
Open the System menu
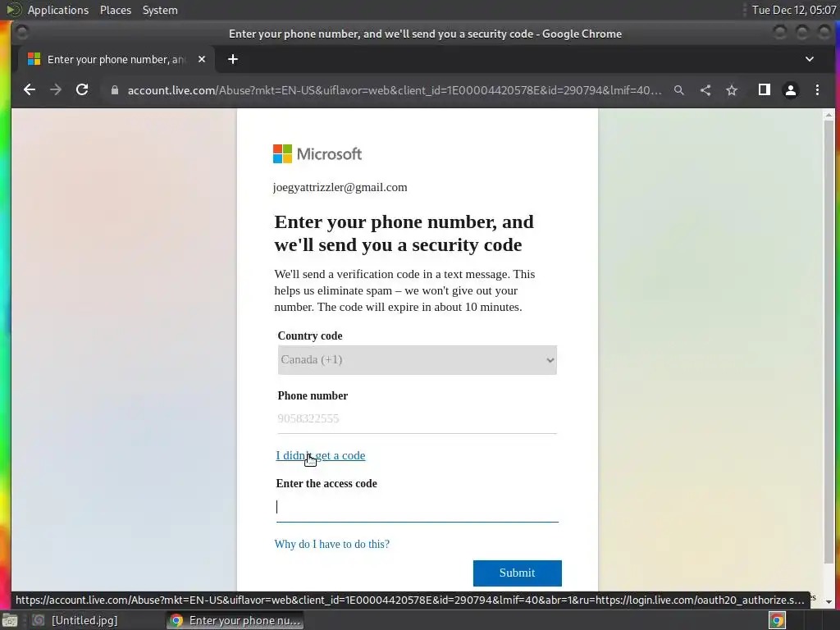click(160, 10)
